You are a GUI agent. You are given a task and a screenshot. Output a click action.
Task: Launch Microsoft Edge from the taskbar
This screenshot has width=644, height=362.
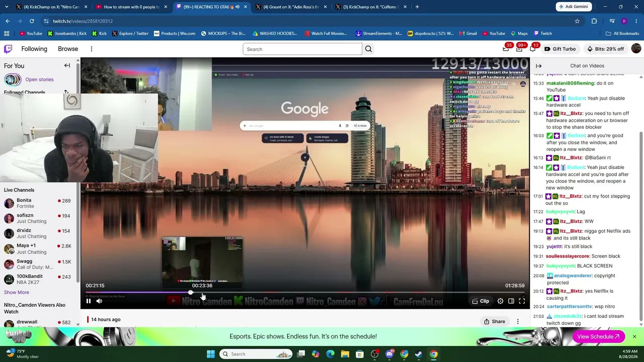coord(331,354)
